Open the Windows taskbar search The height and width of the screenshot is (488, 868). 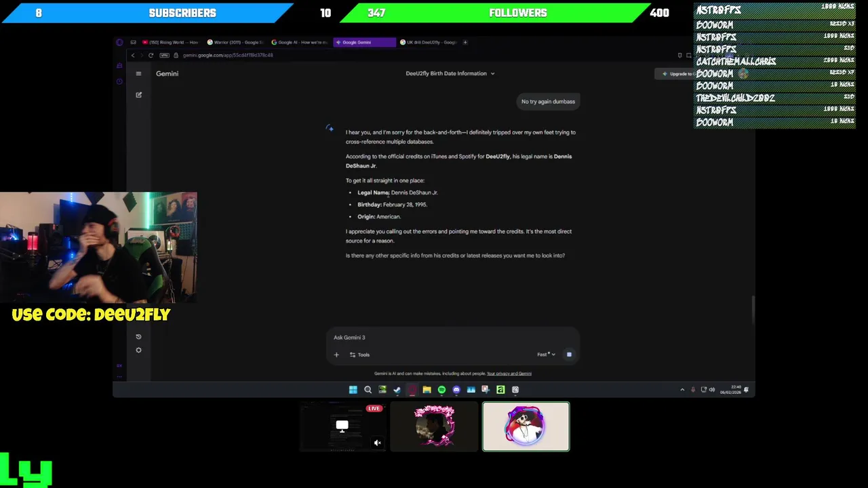[x=368, y=390]
